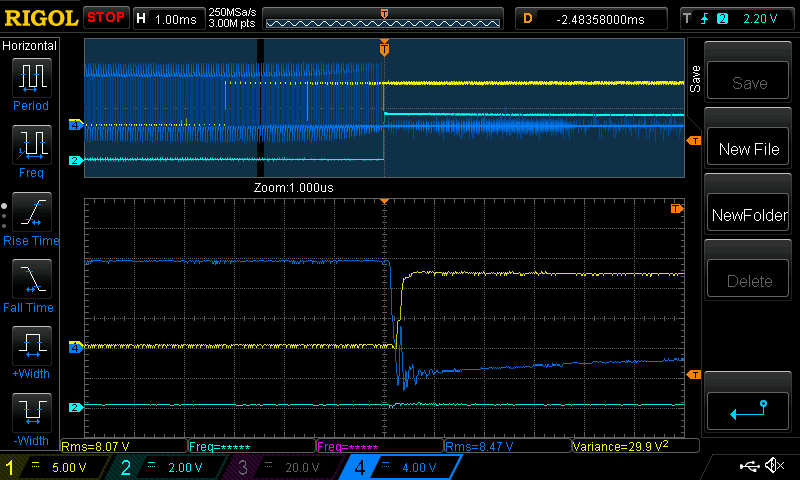Click the New File button
800x480 pixels.
click(749, 149)
